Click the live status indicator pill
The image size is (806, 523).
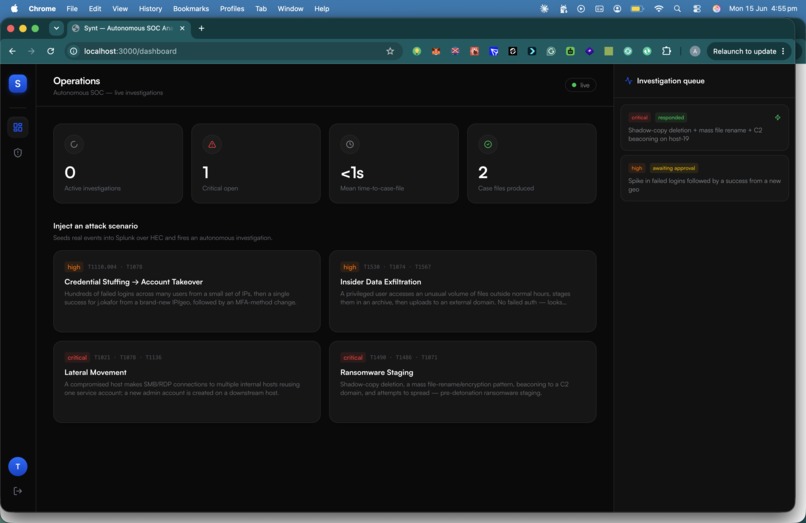coord(580,85)
